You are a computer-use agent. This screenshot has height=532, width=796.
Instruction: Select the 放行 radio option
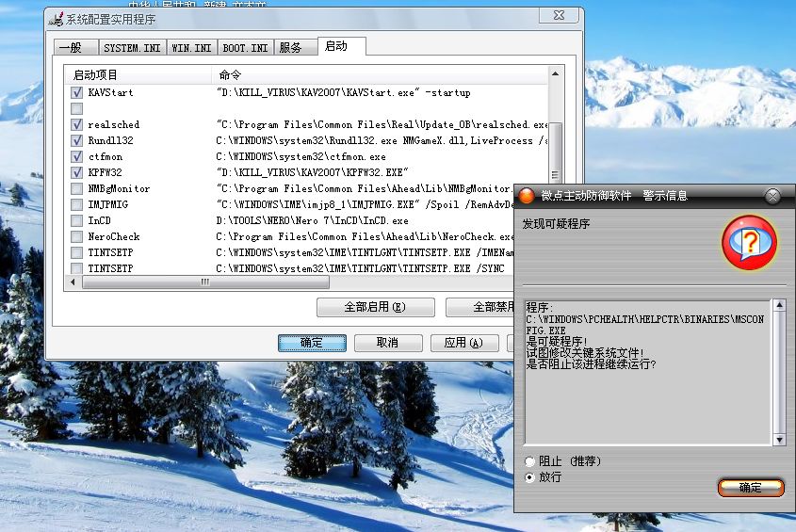coord(530,477)
